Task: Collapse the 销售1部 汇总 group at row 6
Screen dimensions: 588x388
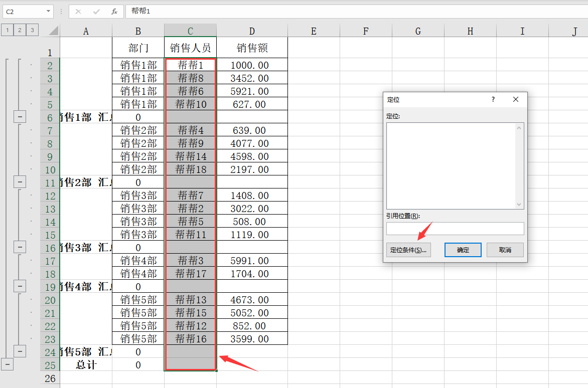Action: point(20,117)
